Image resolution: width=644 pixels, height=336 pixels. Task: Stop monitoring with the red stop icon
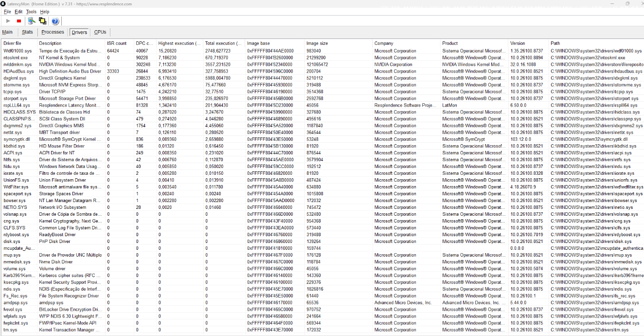[x=19, y=21]
